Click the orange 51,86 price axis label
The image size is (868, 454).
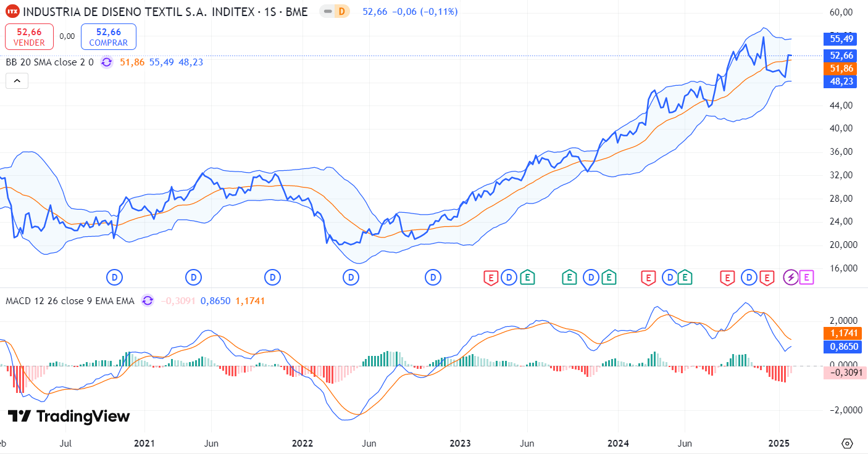click(841, 68)
